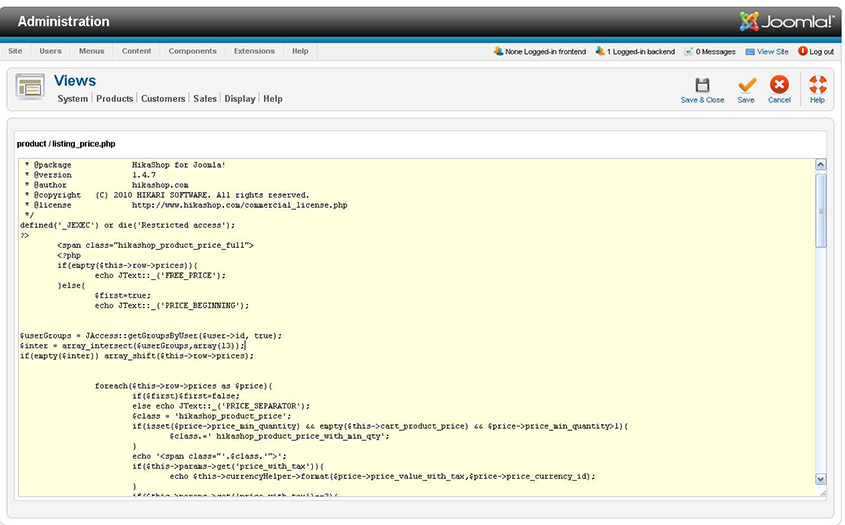The width and height of the screenshot is (845, 525).
Task: Open the Extensions menu
Action: tap(254, 51)
